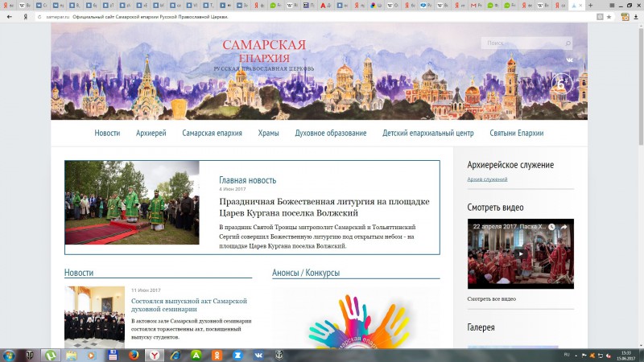Click the system tray clock 15:33
This screenshot has width=644, height=362.
click(x=626, y=356)
